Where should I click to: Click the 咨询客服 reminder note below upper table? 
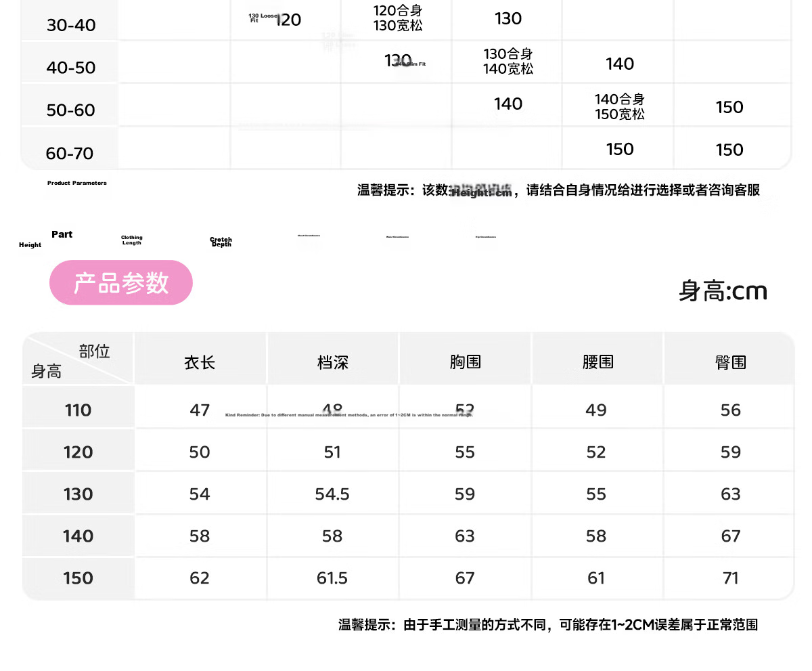click(x=559, y=190)
